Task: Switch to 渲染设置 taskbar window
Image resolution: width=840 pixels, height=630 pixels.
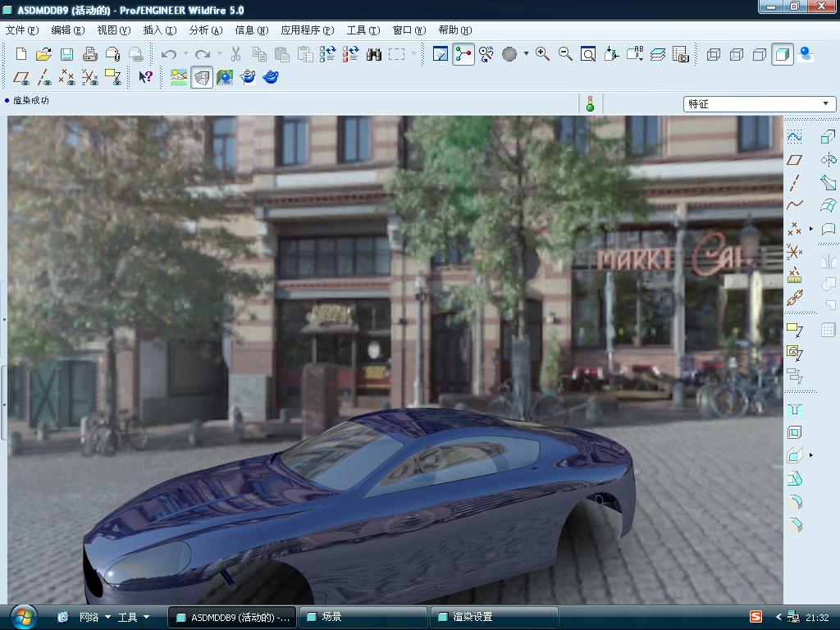Action: [495, 617]
